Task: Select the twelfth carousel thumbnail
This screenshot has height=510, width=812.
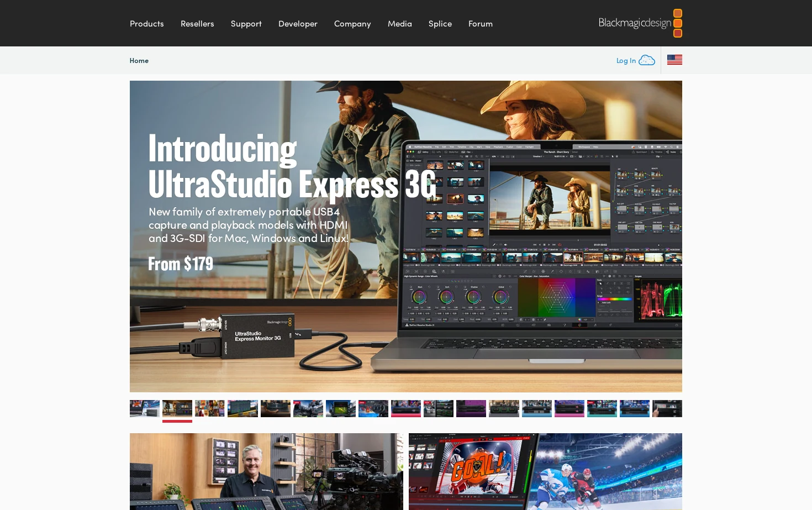Action: (504, 408)
